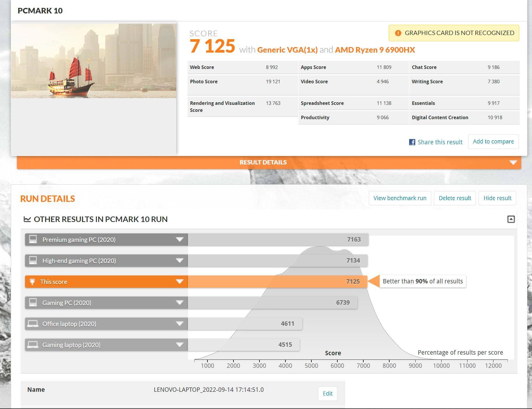
Task: Click the warning icon in graphics card notice
Action: tap(398, 33)
